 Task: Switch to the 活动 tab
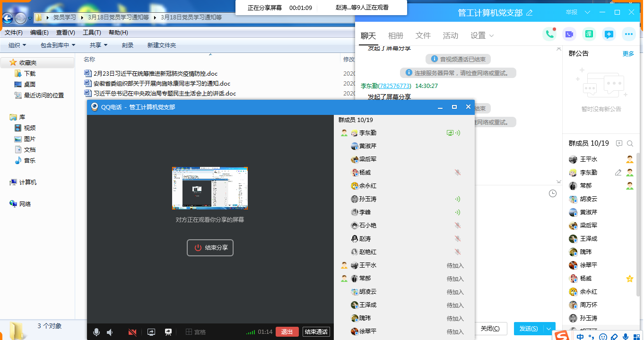click(451, 35)
